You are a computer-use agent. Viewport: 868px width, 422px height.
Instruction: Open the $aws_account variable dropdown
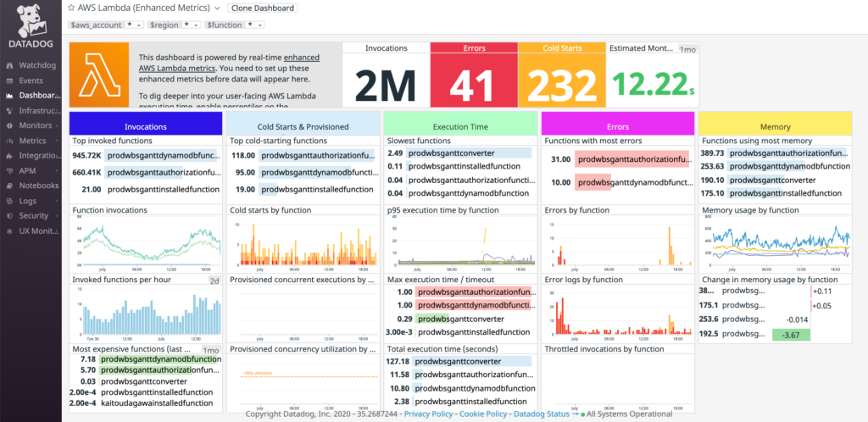133,25
